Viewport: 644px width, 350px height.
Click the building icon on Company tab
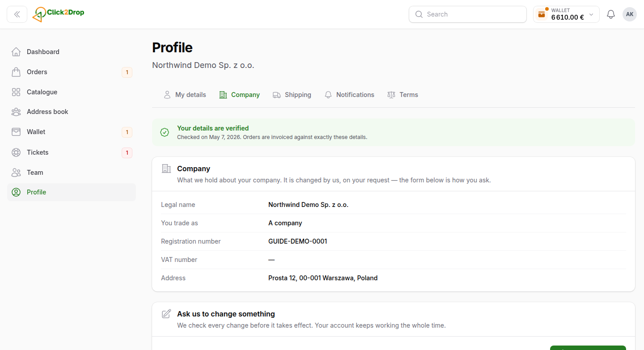[x=223, y=95]
